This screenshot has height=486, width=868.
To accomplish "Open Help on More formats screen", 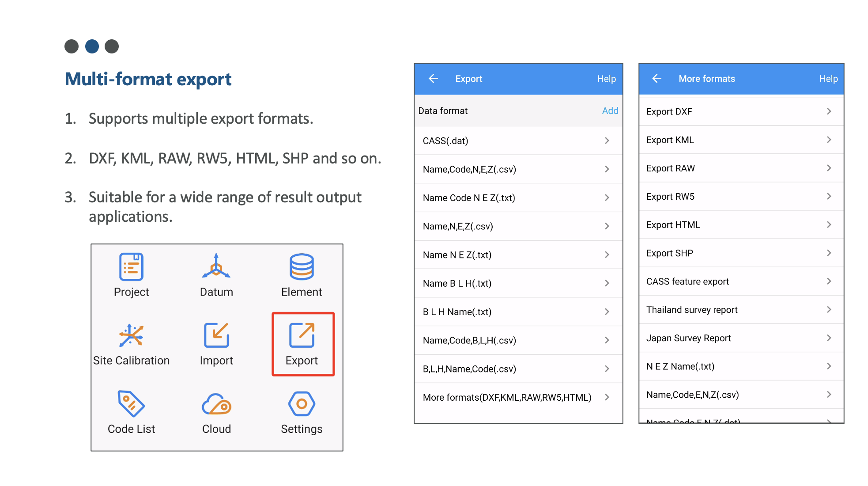I will point(828,79).
